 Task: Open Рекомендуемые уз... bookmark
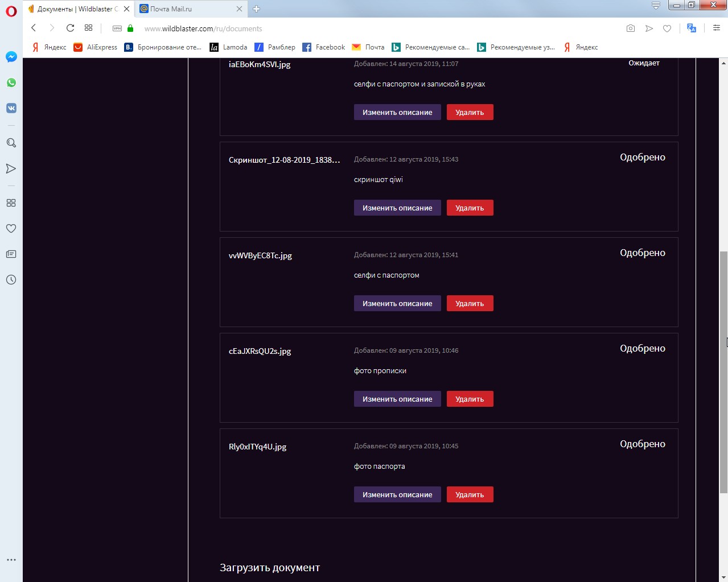click(x=516, y=47)
